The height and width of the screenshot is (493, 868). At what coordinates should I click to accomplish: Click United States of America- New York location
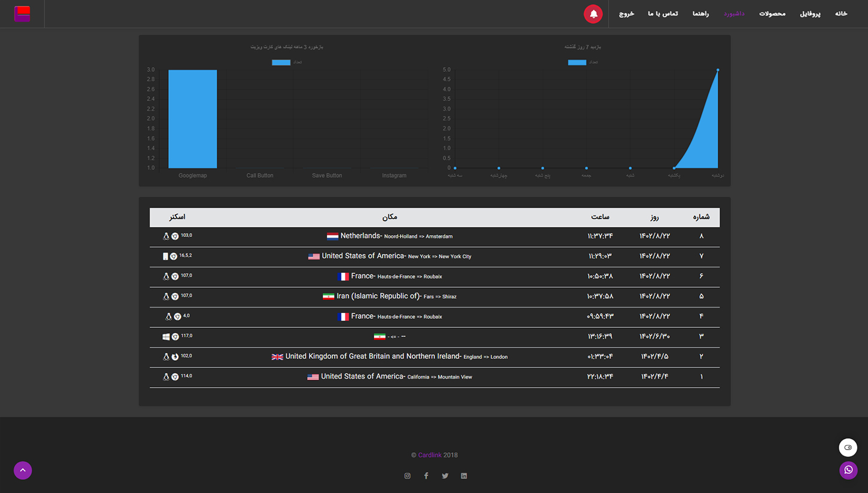[x=396, y=256]
